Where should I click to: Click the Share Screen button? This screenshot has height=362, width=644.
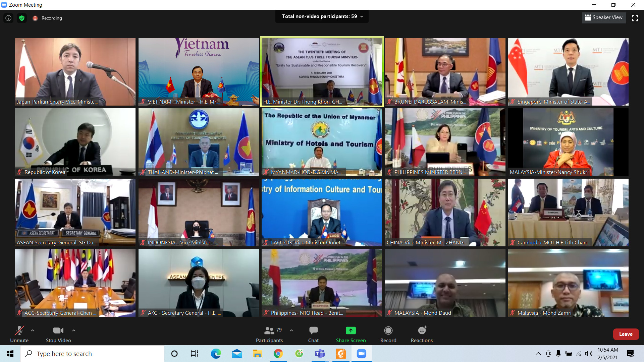point(351,335)
